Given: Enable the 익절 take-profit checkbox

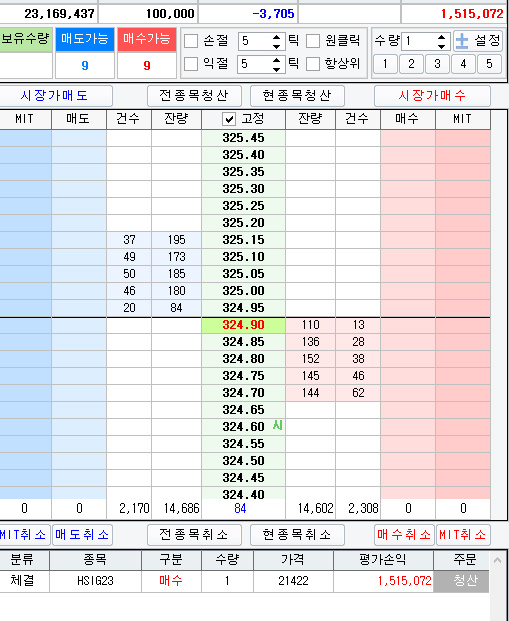Looking at the screenshot, I should pyautogui.click(x=191, y=64).
